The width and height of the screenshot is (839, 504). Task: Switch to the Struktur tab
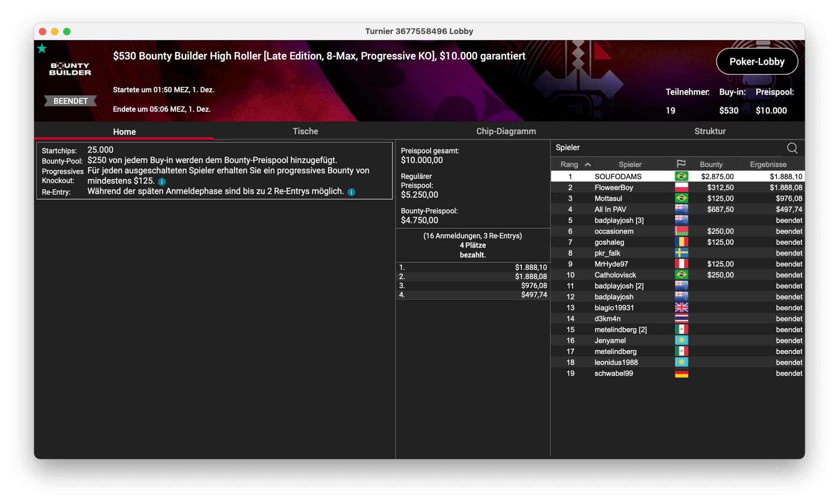pos(710,131)
